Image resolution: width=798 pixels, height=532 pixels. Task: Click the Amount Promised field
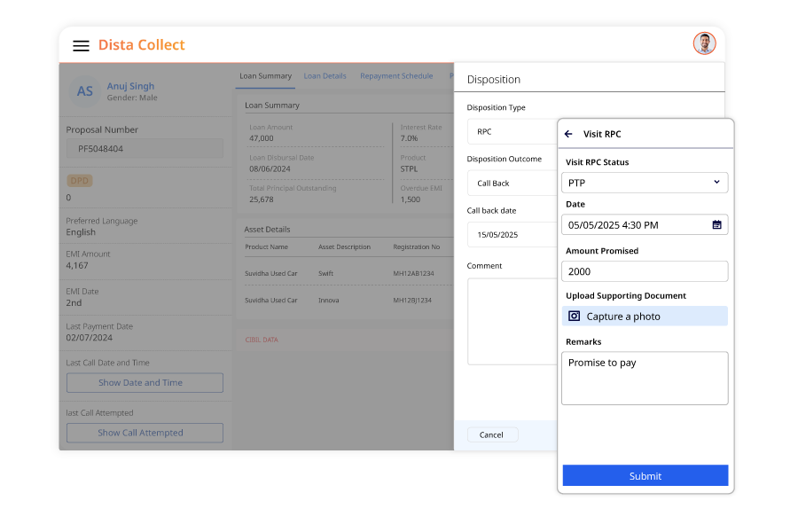[645, 271]
